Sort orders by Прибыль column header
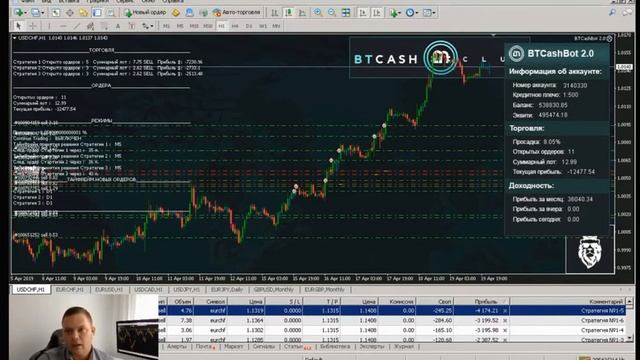Screen dimensions: 640x360 (x=481, y=301)
